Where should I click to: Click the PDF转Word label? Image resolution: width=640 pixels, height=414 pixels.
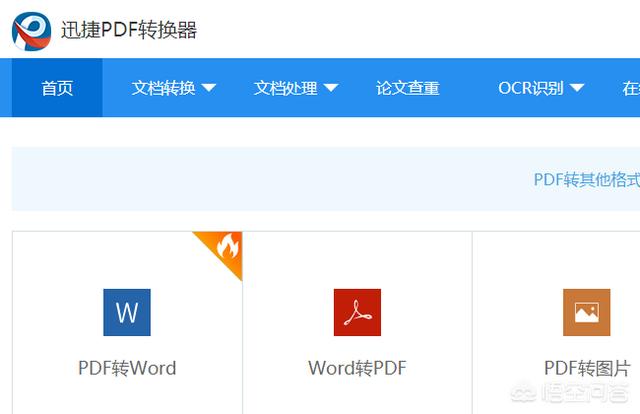coord(127,368)
